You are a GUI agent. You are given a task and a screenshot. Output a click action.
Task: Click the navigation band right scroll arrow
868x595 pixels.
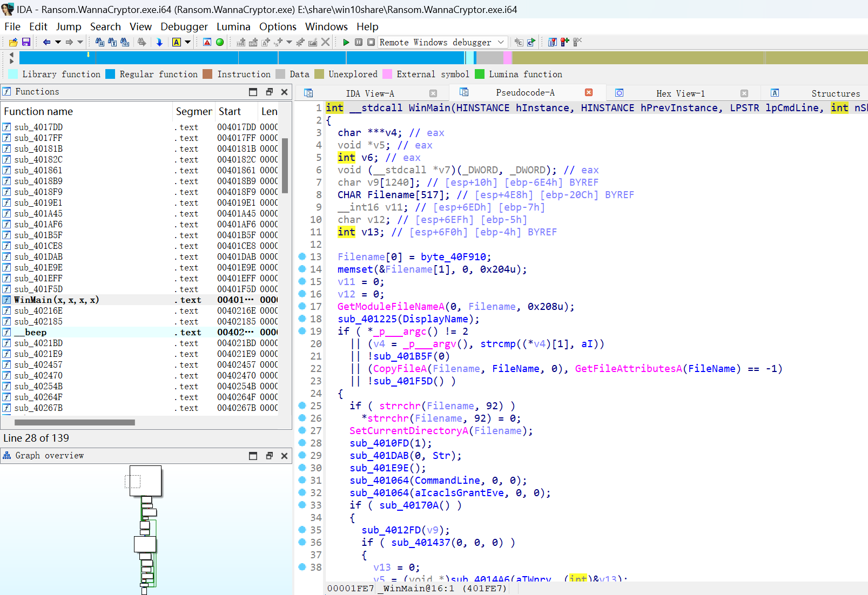[11, 62]
